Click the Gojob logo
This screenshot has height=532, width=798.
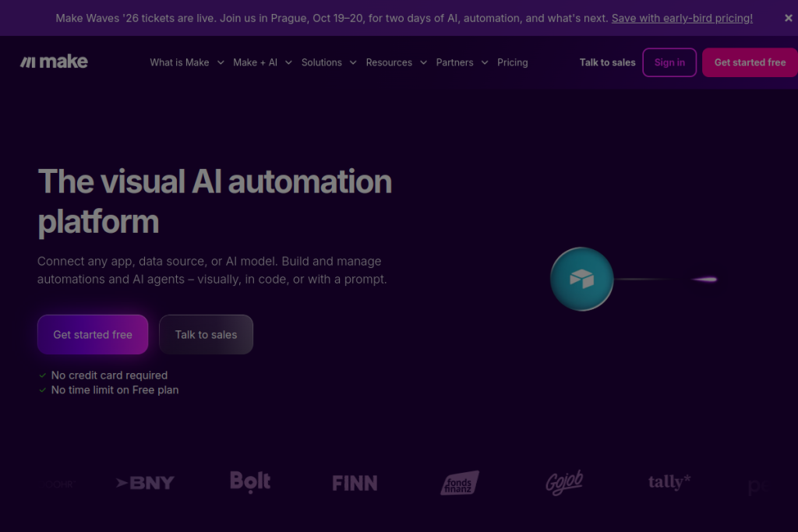pyautogui.click(x=564, y=482)
